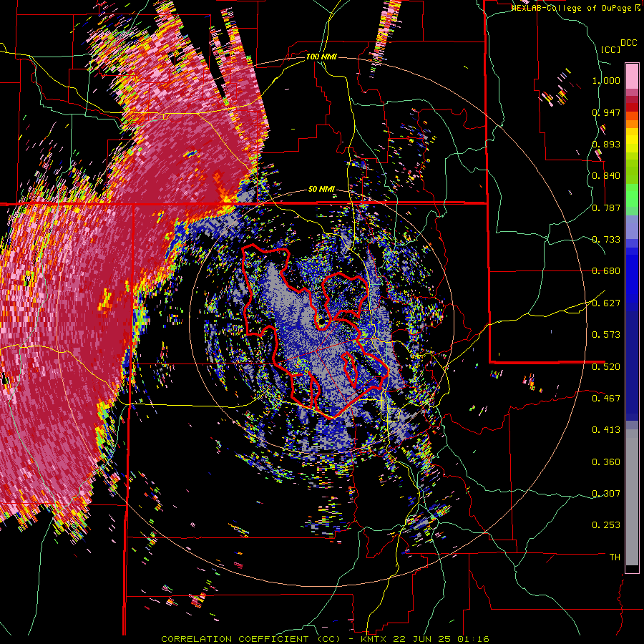The width and height of the screenshot is (644, 644).
Task: Click the 50 NMI range ring label
Action: (x=321, y=190)
